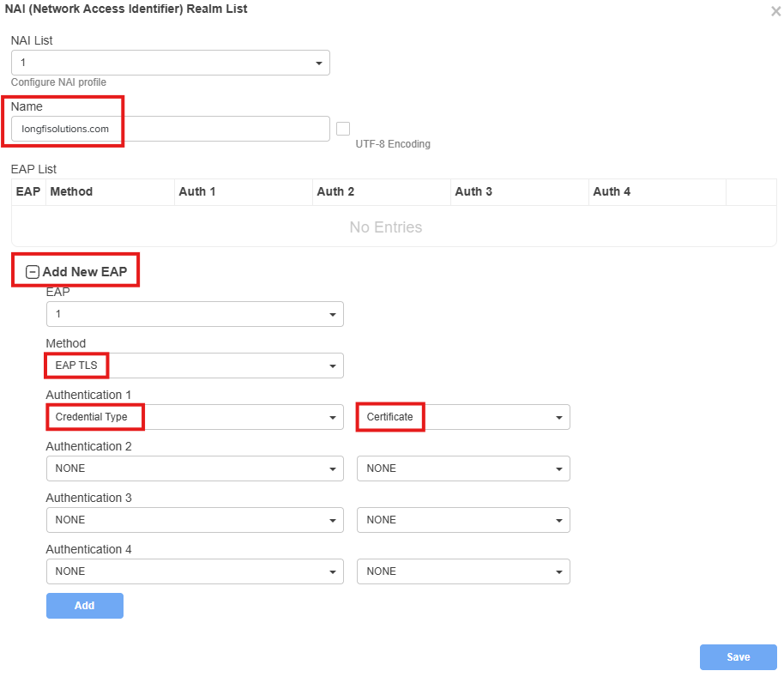Open the Certificate dropdown for Authentication 1

pos(463,417)
